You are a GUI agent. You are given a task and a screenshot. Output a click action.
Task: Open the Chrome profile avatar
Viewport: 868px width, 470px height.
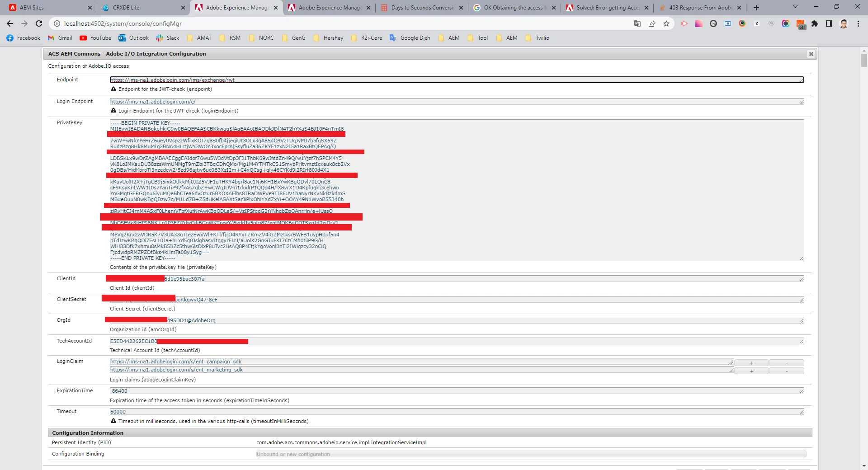[x=844, y=23]
